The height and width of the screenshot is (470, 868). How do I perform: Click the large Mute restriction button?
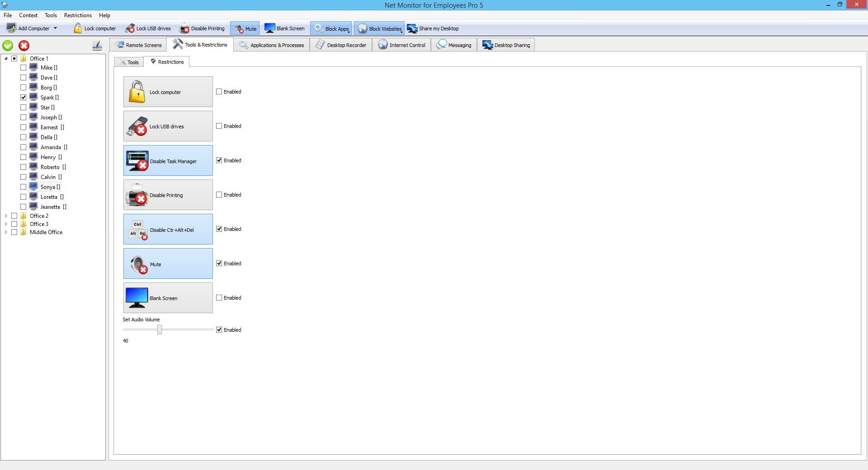168,263
